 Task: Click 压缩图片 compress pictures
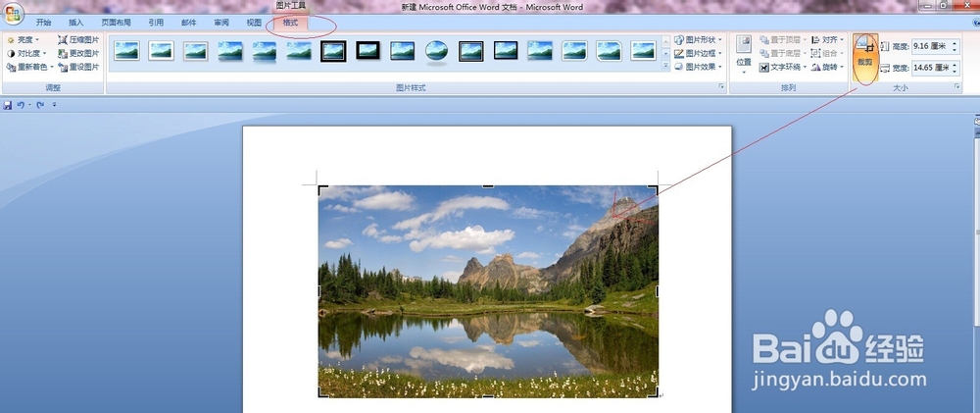coord(78,40)
